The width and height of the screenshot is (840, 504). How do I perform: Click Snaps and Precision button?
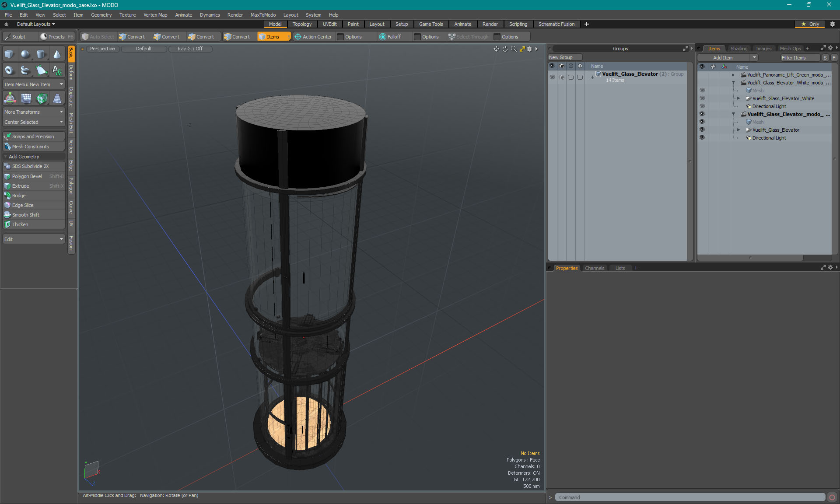point(34,136)
